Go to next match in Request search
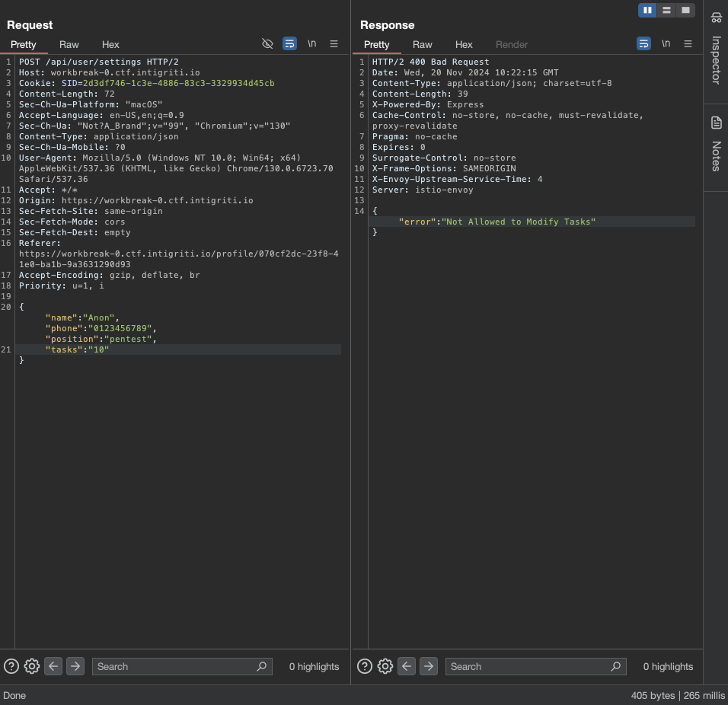 75,666
